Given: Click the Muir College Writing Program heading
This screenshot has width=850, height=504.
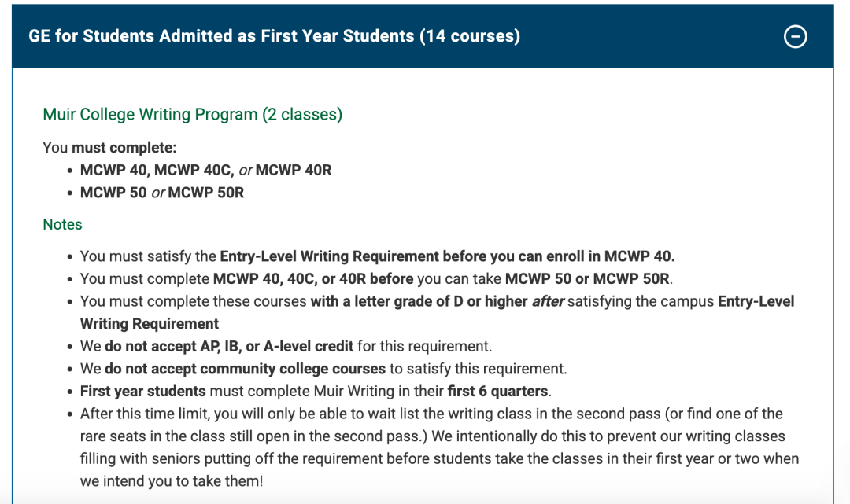Looking at the screenshot, I should [192, 114].
